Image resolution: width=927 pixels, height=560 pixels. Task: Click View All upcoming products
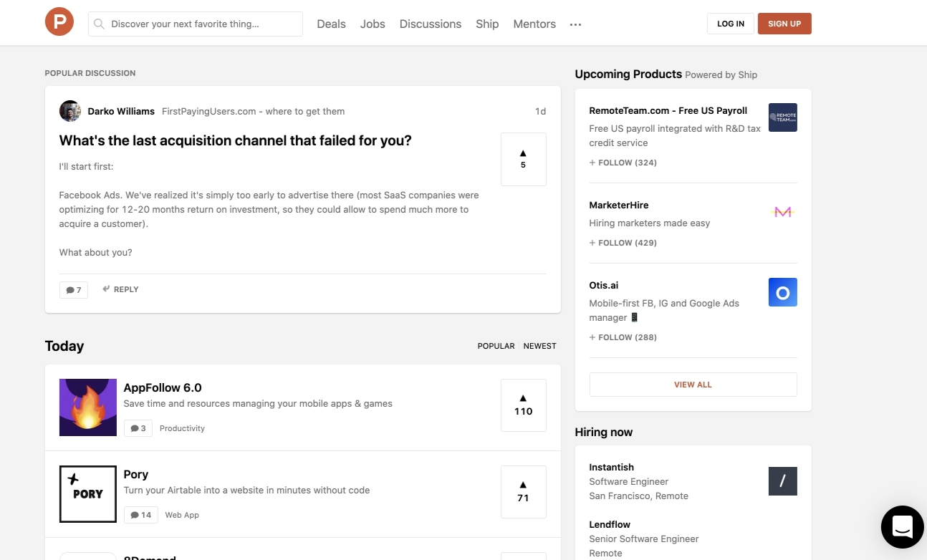[x=693, y=385]
